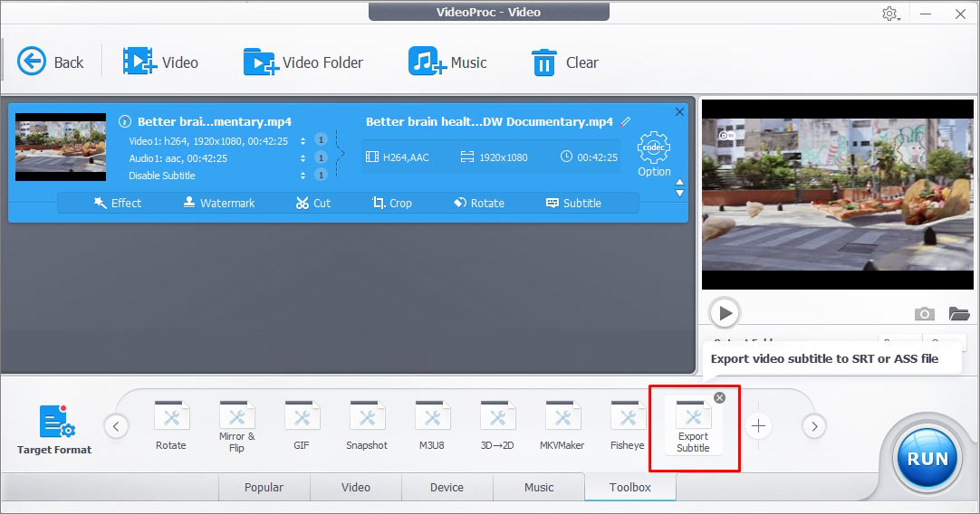
Task: Add a Video Folder
Action: tap(303, 62)
